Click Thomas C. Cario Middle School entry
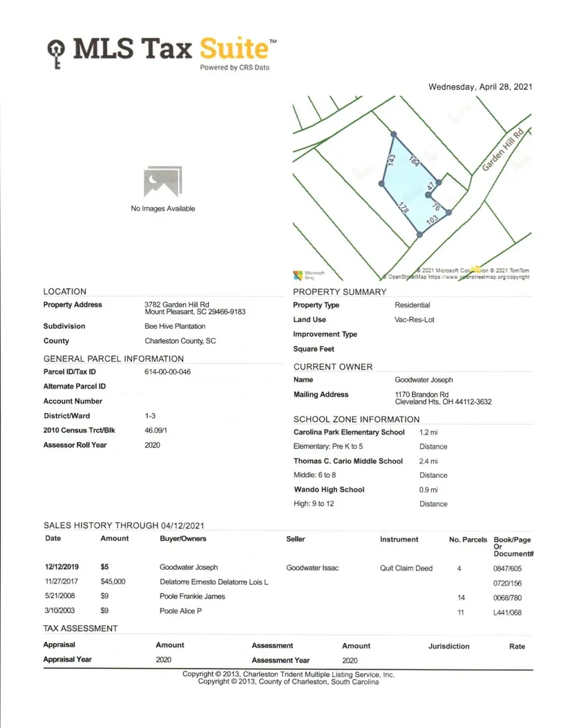Image resolution: width=570 pixels, height=728 pixels. (x=348, y=461)
